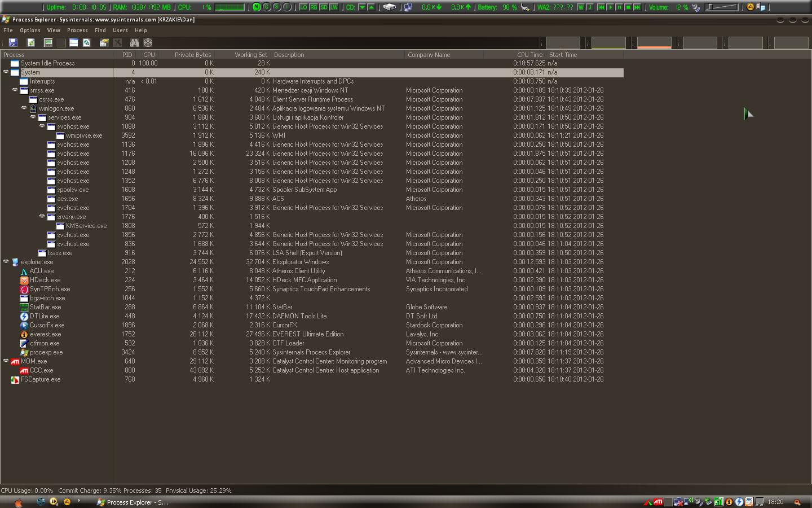The width and height of the screenshot is (812, 508).
Task: Open the Process menu
Action: 77,30
